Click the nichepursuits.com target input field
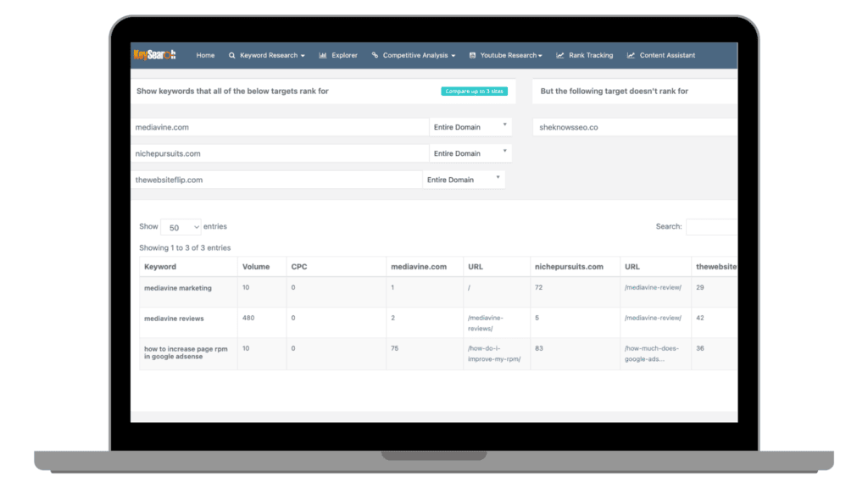The height and width of the screenshot is (488, 868). tap(280, 153)
